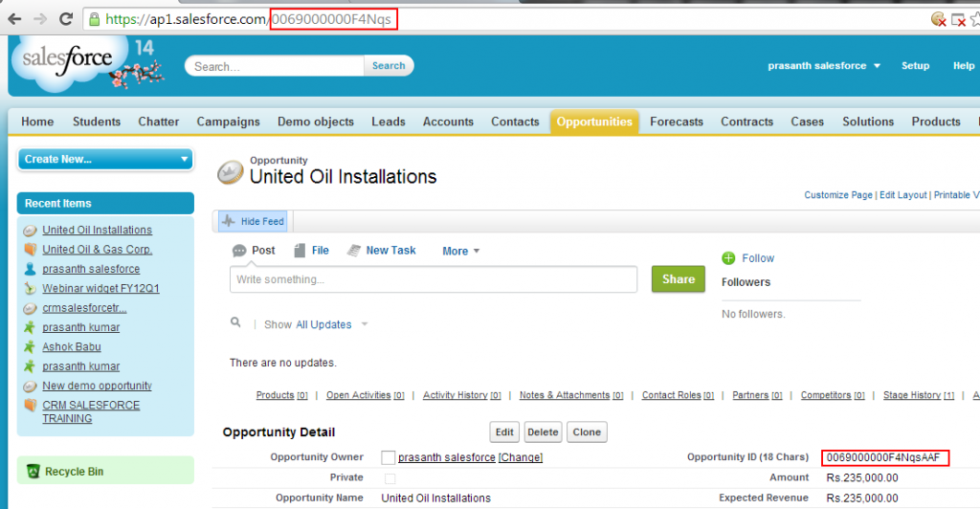Click the feed search magnifier icon
This screenshot has height=509, width=980.
235,322
